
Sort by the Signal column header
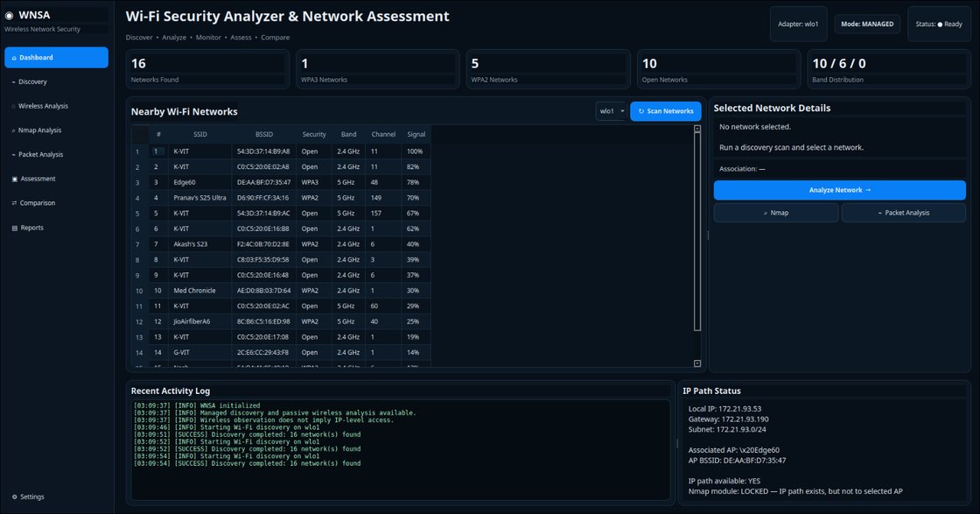pyautogui.click(x=416, y=135)
